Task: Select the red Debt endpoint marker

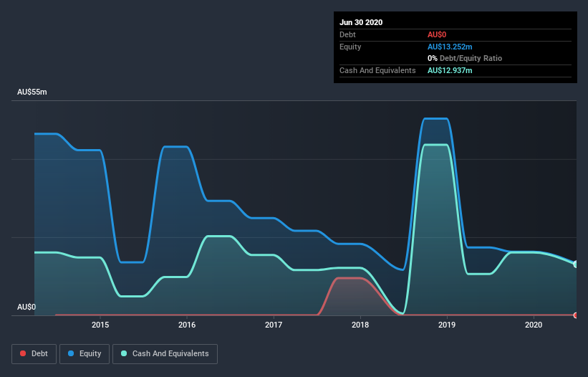Action: pyautogui.click(x=576, y=315)
